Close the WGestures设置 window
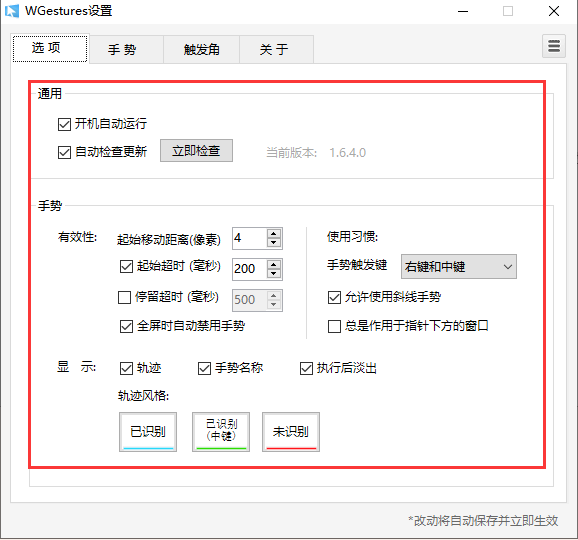578x540 pixels. (554, 11)
